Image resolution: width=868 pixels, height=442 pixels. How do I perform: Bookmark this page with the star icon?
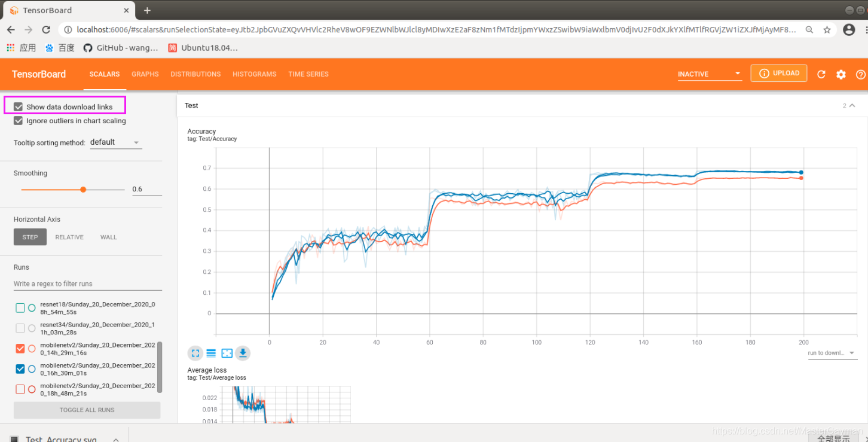(827, 29)
